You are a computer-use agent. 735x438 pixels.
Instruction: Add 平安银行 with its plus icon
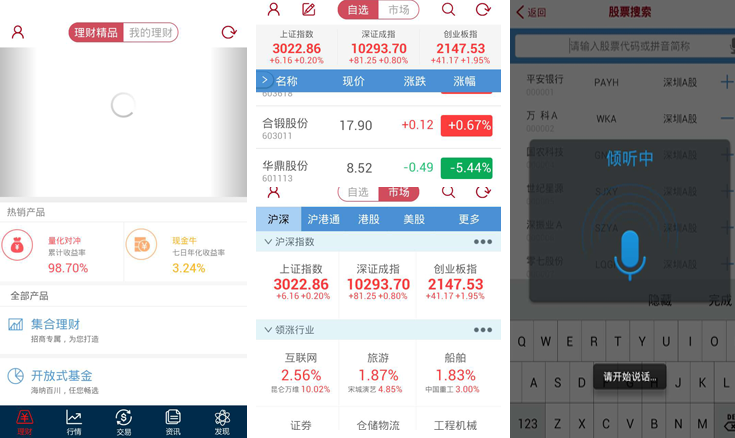pos(727,82)
